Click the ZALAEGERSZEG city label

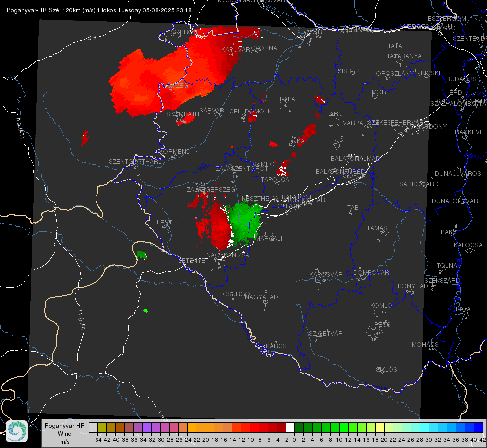click(x=210, y=189)
